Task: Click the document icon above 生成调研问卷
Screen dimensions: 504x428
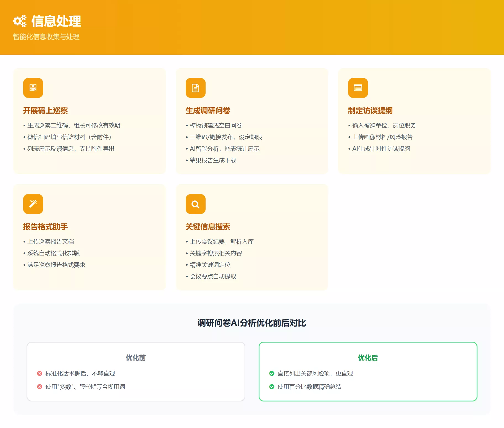Action: point(196,88)
